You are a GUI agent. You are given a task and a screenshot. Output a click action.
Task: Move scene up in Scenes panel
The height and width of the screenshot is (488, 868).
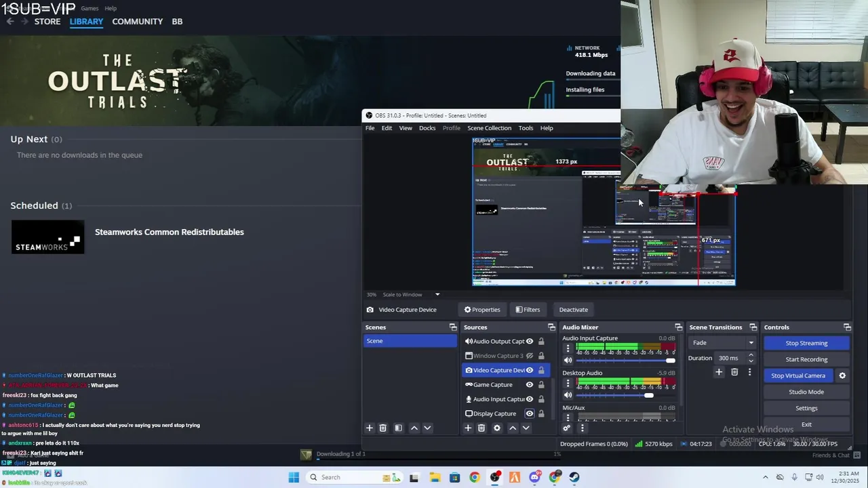[x=414, y=428]
